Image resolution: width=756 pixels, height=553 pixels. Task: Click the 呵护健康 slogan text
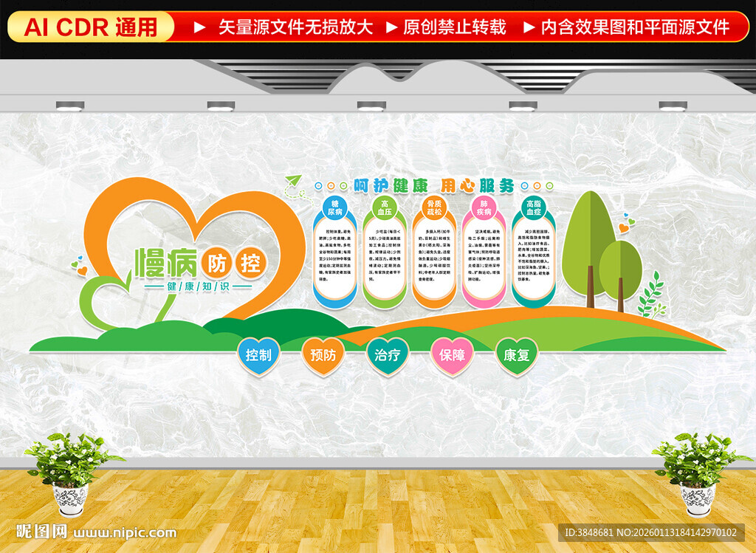click(x=391, y=185)
